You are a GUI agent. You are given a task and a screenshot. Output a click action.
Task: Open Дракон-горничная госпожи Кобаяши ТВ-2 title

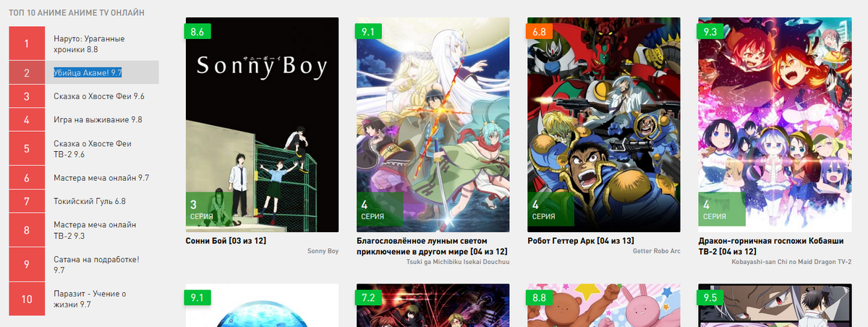(771, 245)
